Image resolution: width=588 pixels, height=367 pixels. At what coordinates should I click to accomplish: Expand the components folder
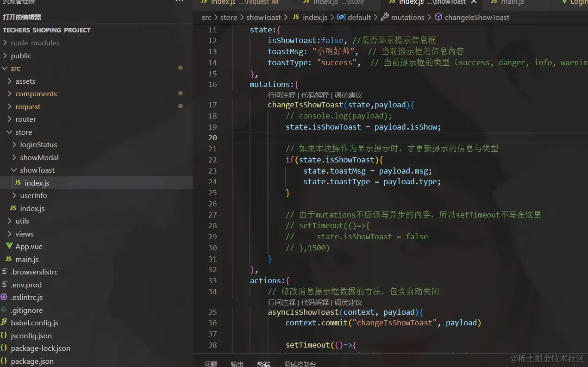(10, 93)
